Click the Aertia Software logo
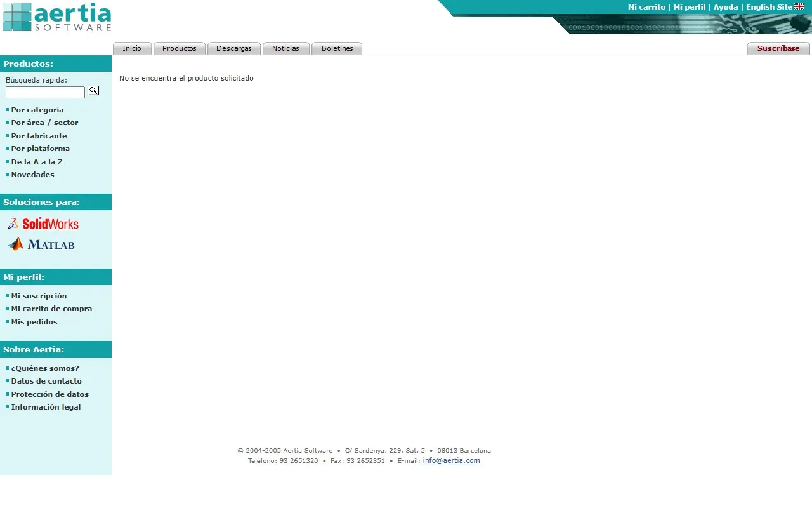Image resolution: width=812 pixels, height=508 pixels. click(x=57, y=17)
